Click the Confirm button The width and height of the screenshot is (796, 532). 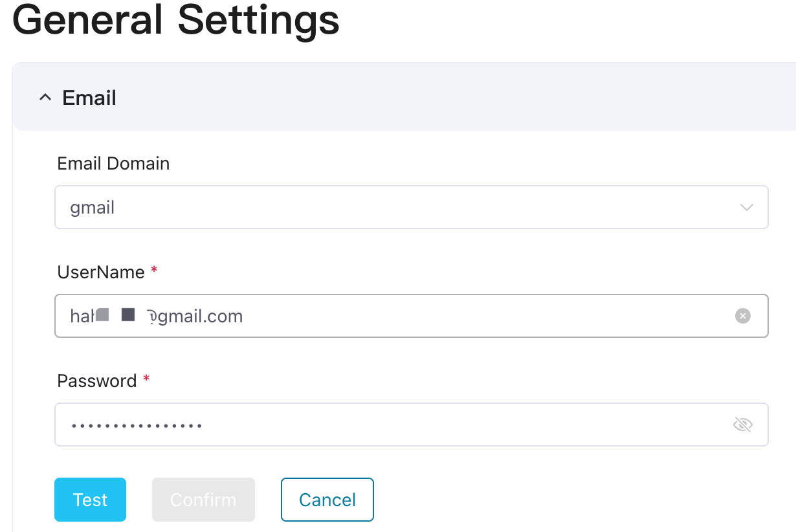pos(203,500)
